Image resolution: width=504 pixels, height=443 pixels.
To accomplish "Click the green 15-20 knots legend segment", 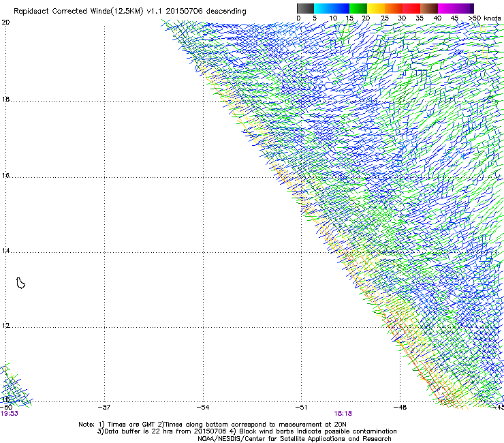I will [358, 8].
